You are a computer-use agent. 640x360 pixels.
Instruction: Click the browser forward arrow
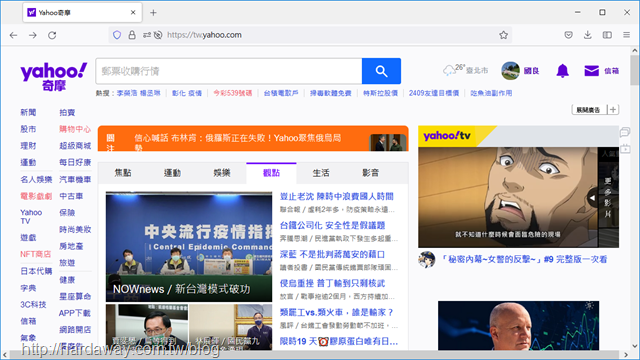click(x=33, y=35)
